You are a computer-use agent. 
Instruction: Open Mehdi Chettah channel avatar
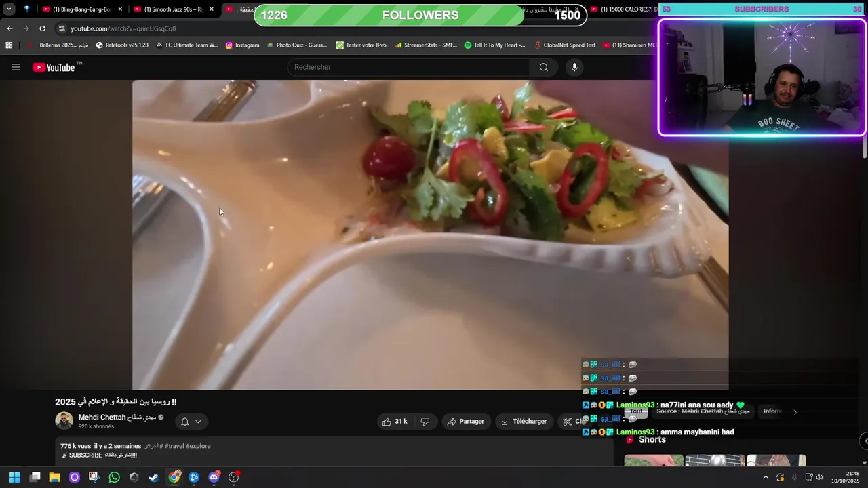(64, 421)
